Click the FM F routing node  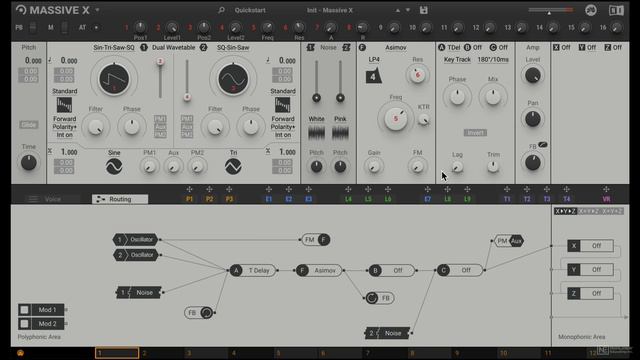coord(316,240)
